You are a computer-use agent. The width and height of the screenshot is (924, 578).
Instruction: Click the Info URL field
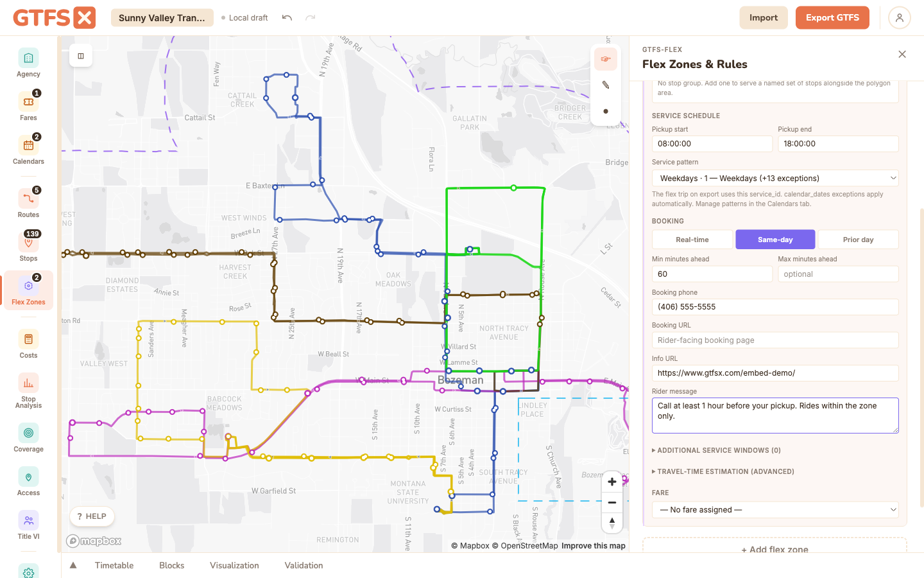tap(775, 373)
